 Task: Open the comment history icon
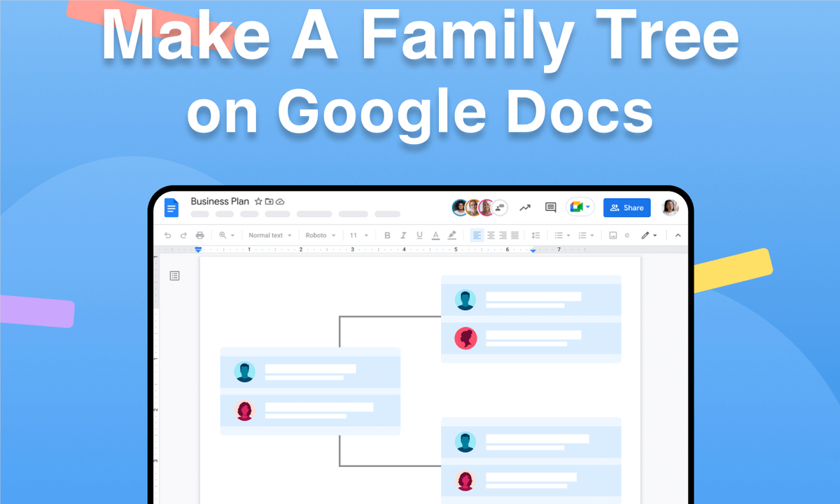551,207
